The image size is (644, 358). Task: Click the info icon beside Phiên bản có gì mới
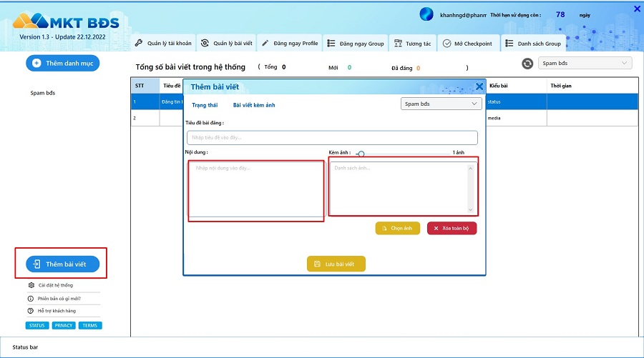(30, 299)
